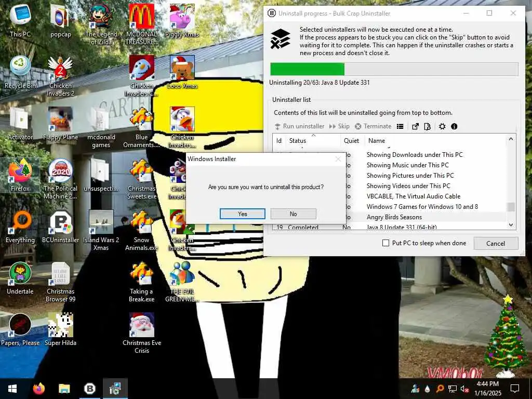Image resolution: width=532 pixels, height=399 pixels.
Task: Select the Activator desktop icon
Action: coord(20,124)
